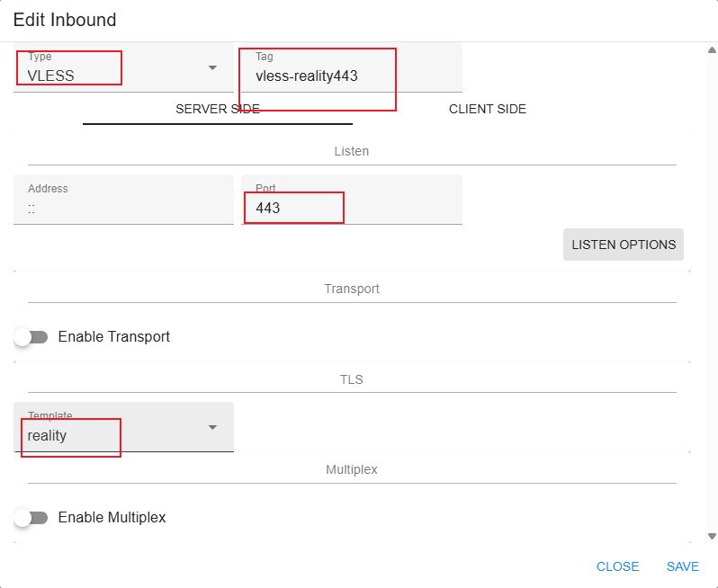Image resolution: width=718 pixels, height=588 pixels.
Task: Toggle the Enable Transport switch
Action: (31, 337)
